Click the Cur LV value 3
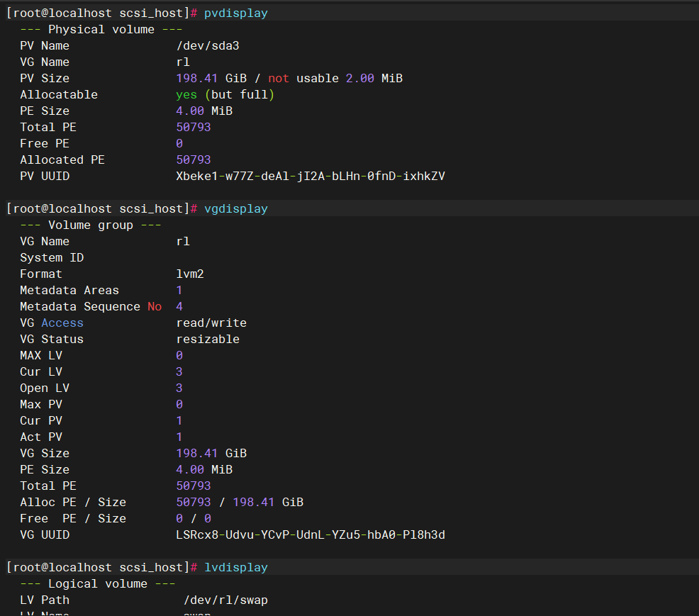 pos(179,372)
